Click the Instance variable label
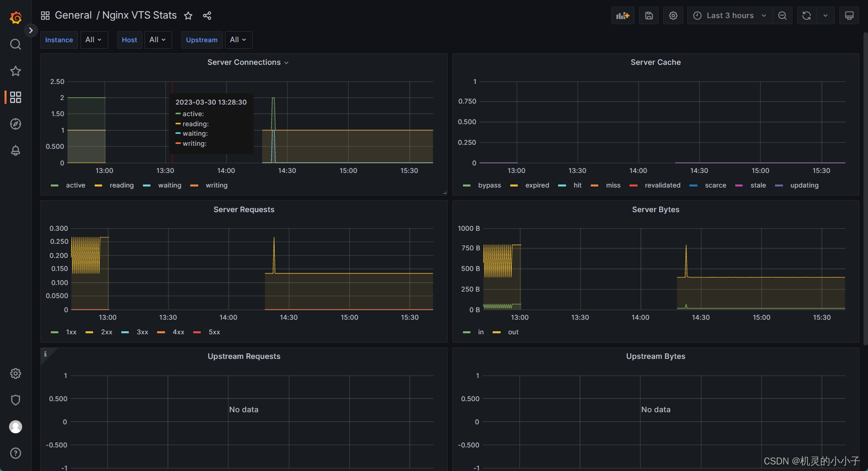The height and width of the screenshot is (471, 868). 59,40
